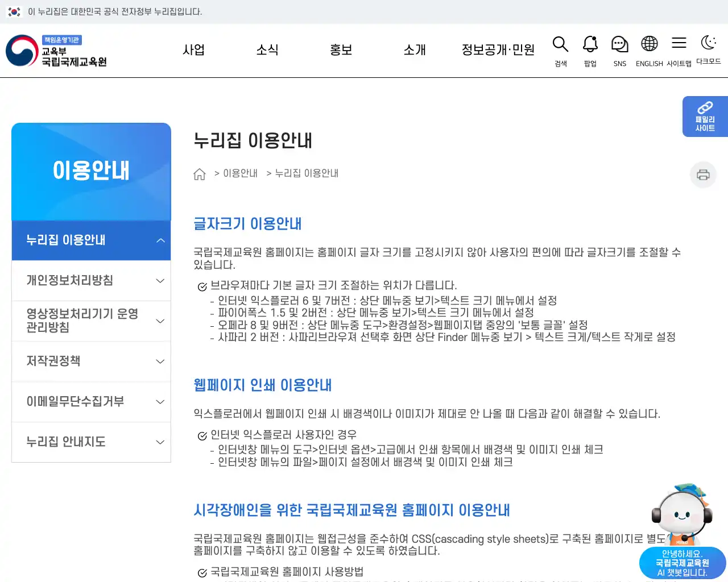Open the 사업 top menu
Screen dimensions: 728x582
193,50
